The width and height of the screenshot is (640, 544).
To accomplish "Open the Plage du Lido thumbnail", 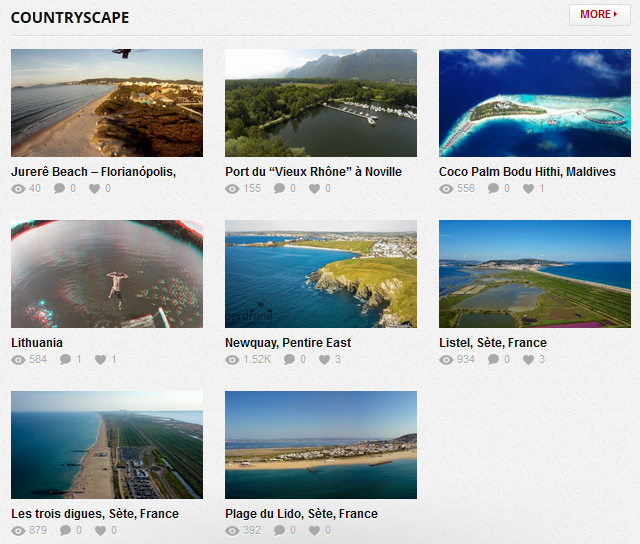I will point(321,445).
